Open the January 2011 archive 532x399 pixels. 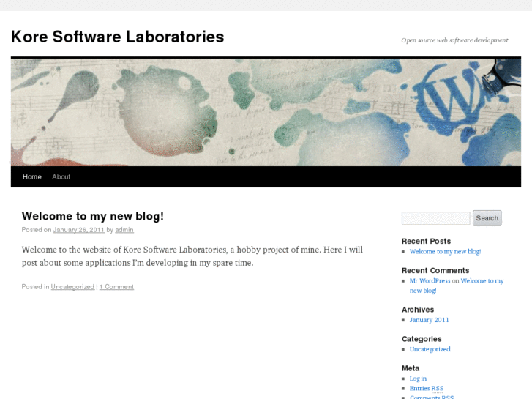pyautogui.click(x=429, y=320)
